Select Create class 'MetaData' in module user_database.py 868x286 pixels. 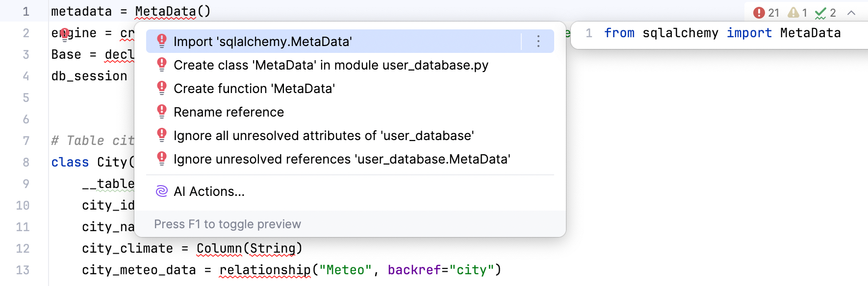331,65
